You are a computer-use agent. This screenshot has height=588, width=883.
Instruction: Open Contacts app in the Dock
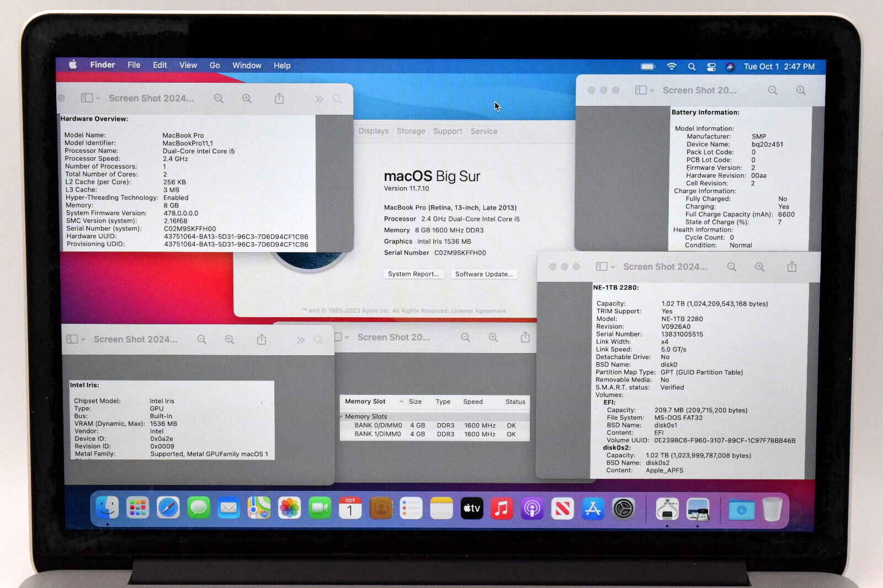click(380, 508)
